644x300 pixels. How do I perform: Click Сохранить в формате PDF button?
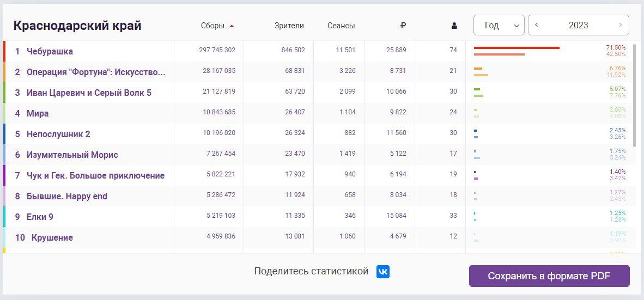(549, 276)
